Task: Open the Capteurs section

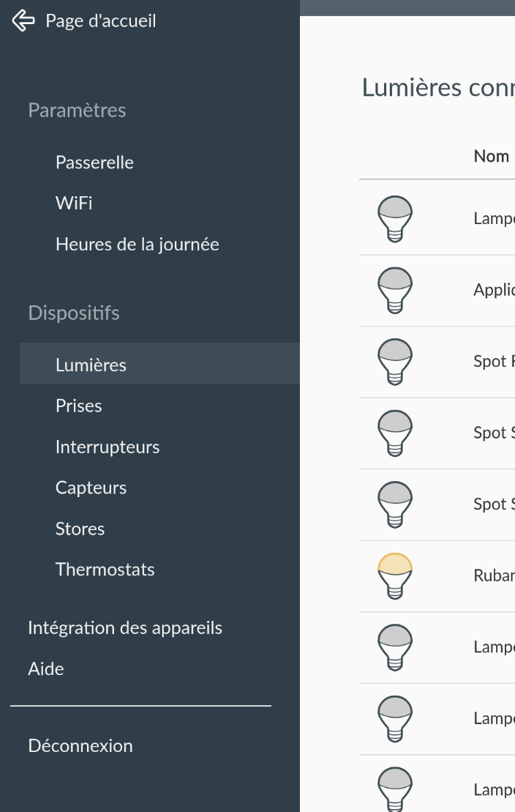Action: click(x=91, y=488)
